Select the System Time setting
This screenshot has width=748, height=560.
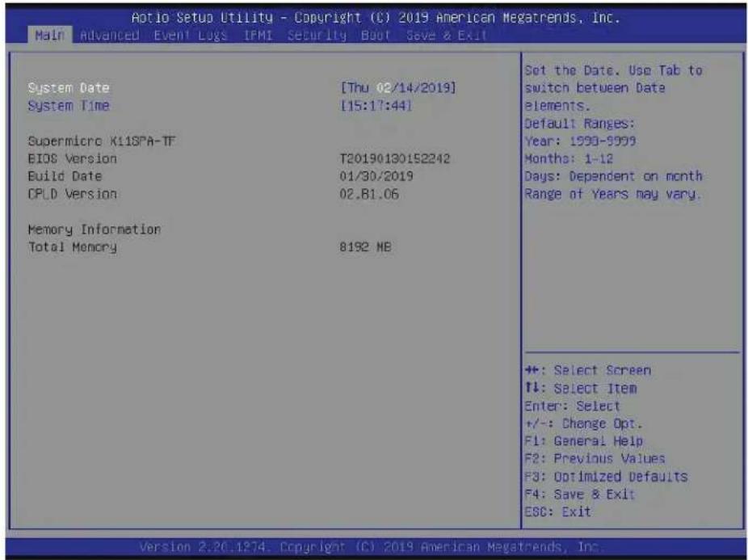(x=69, y=106)
